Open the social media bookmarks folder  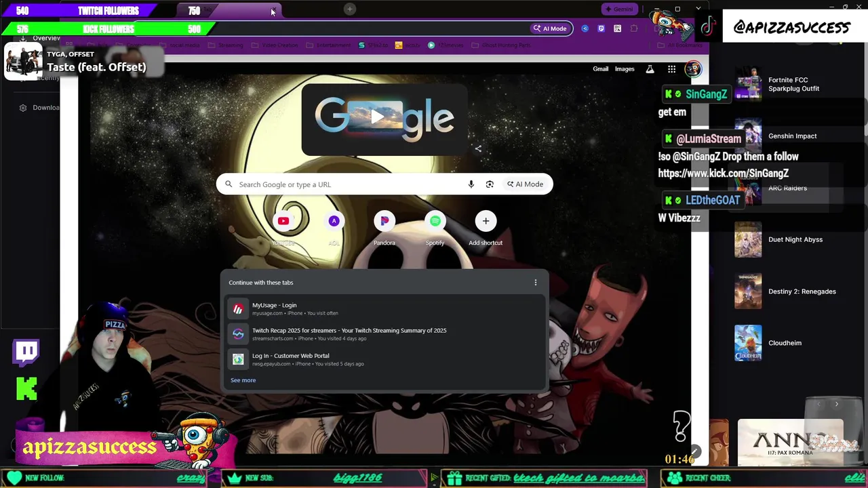click(180, 45)
